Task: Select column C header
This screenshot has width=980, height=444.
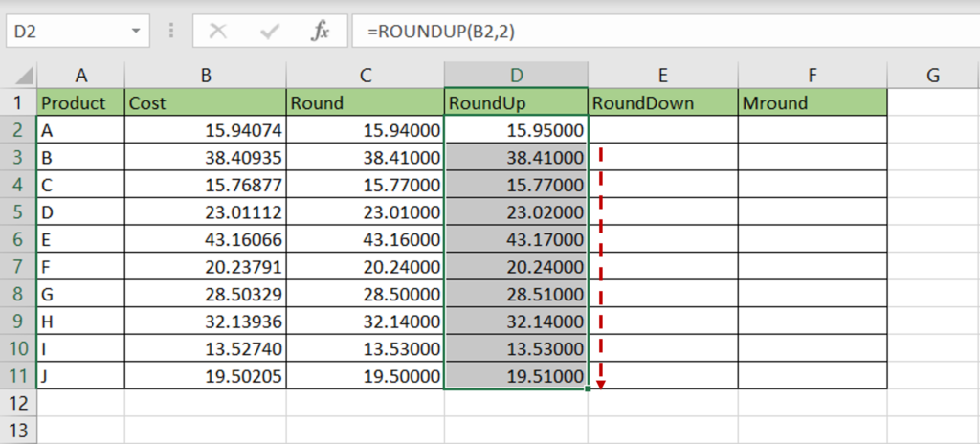Action: pyautogui.click(x=366, y=76)
